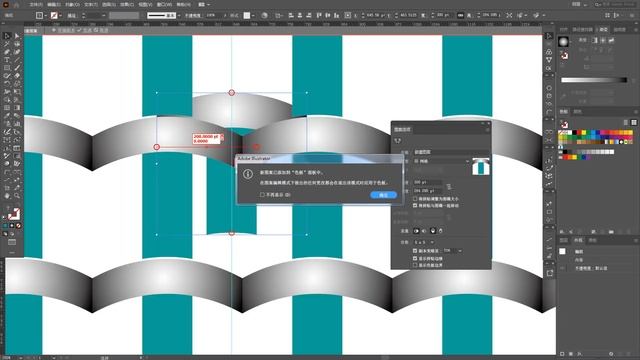Set paint to None in toolbox
Screen dimensions: 640x360
pyautogui.click(x=18, y=226)
